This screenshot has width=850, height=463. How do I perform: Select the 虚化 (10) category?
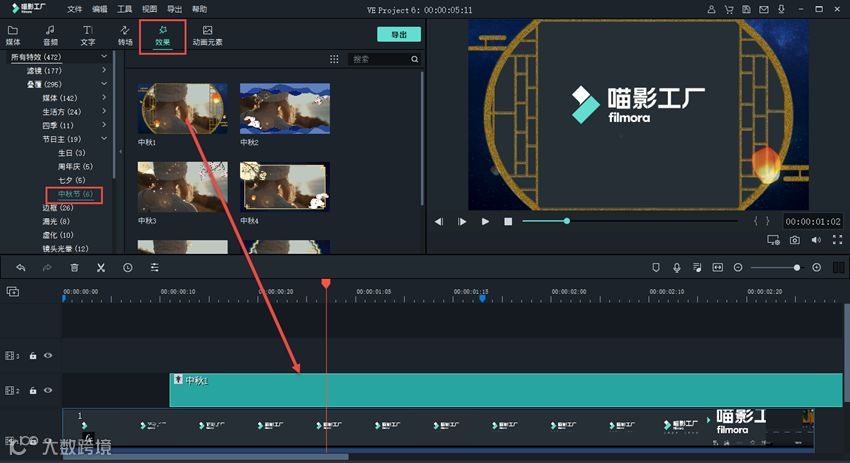click(x=57, y=235)
